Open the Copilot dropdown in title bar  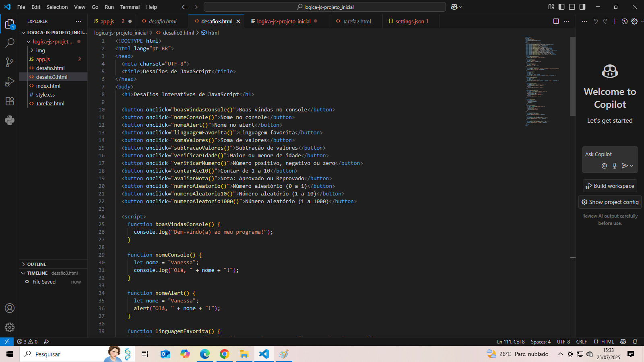click(x=457, y=7)
